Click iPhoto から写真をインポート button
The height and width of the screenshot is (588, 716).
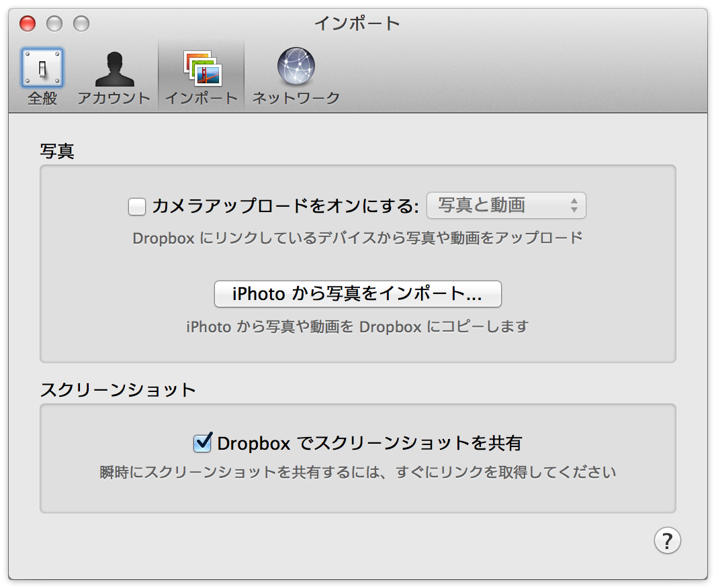[357, 294]
